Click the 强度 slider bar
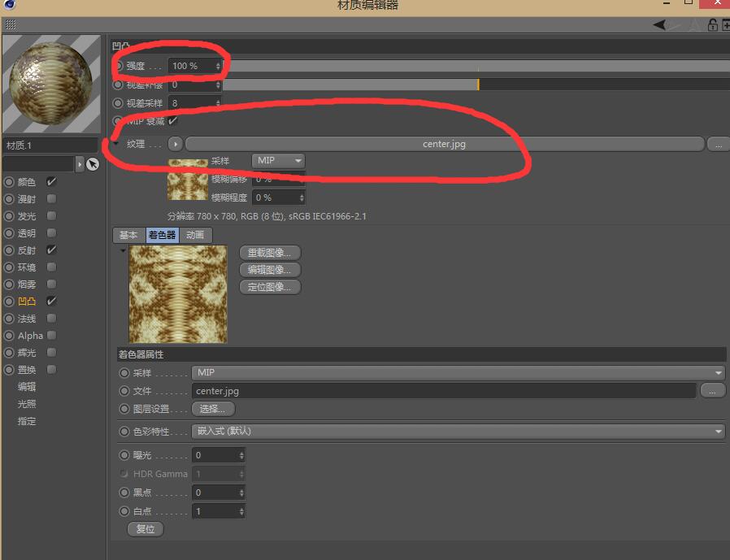 point(471,66)
